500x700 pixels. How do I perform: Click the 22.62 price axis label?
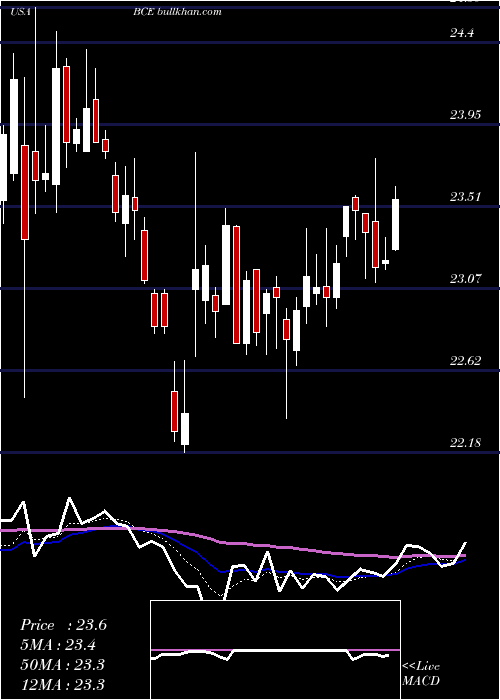pos(466,361)
